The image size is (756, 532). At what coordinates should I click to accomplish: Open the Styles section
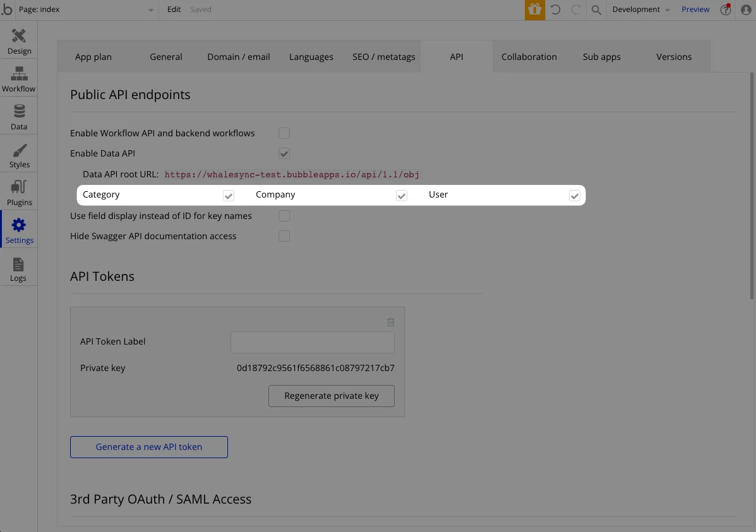click(19, 155)
